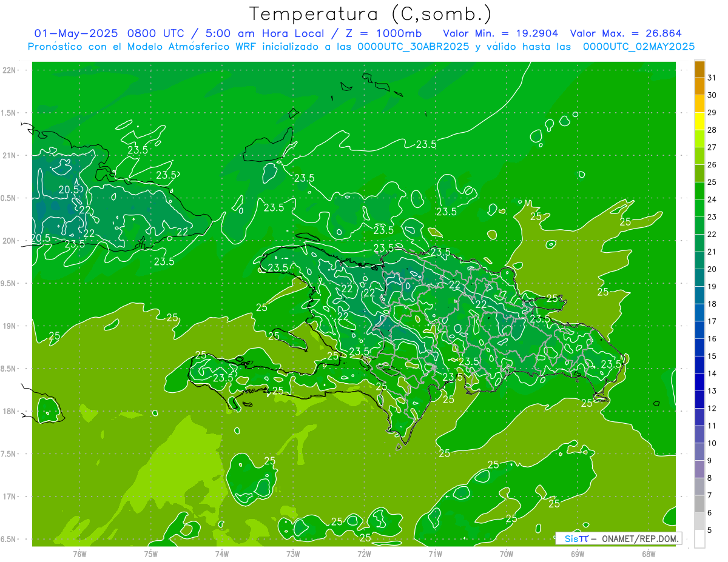Click the '17N' latitude axis label
Image resolution: width=728 pixels, height=562 pixels.
coord(10,497)
